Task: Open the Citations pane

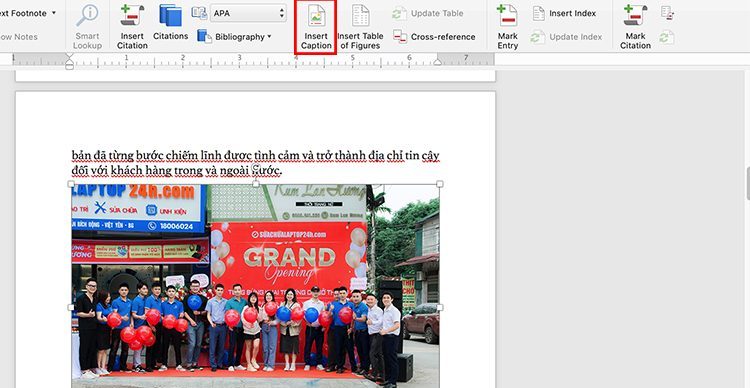Action: tap(170, 22)
